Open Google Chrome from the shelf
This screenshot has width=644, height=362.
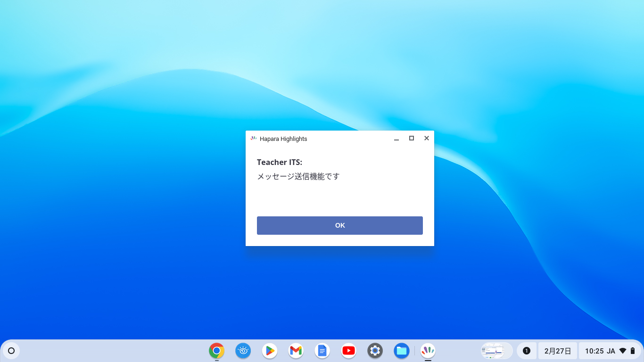[217, 351]
